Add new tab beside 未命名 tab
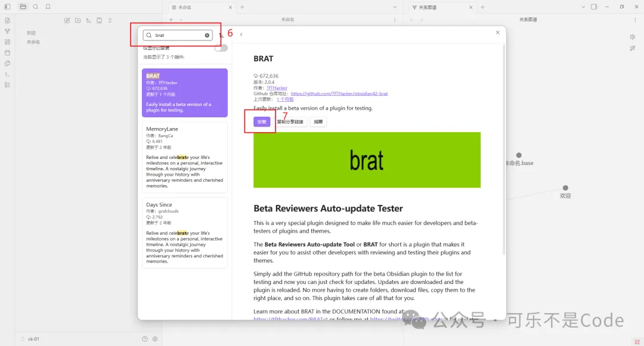Screen dimensions: 644x346 (242, 7)
